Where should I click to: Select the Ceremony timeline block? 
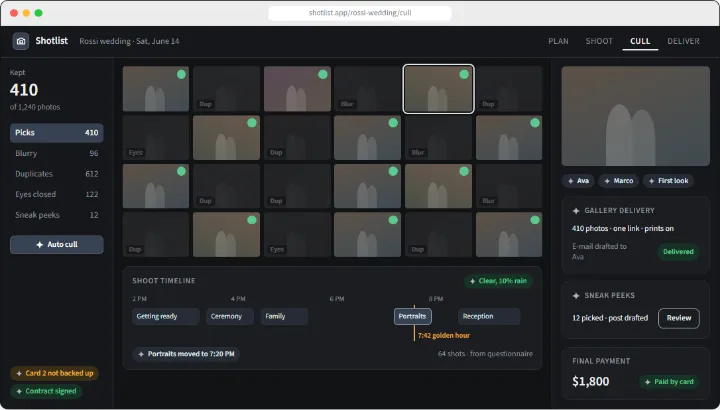coord(230,316)
